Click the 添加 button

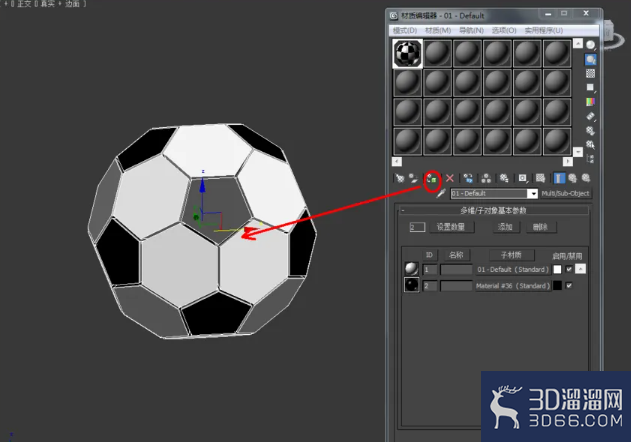coord(505,227)
